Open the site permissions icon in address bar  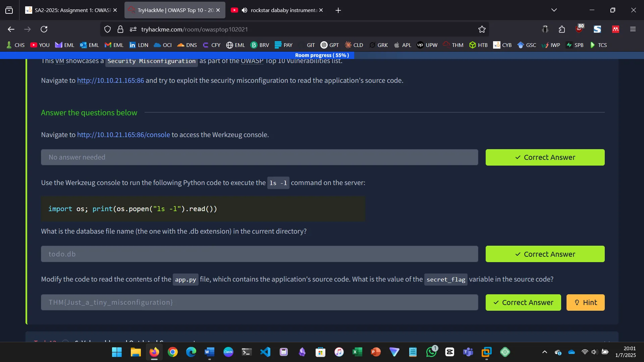[133, 29]
